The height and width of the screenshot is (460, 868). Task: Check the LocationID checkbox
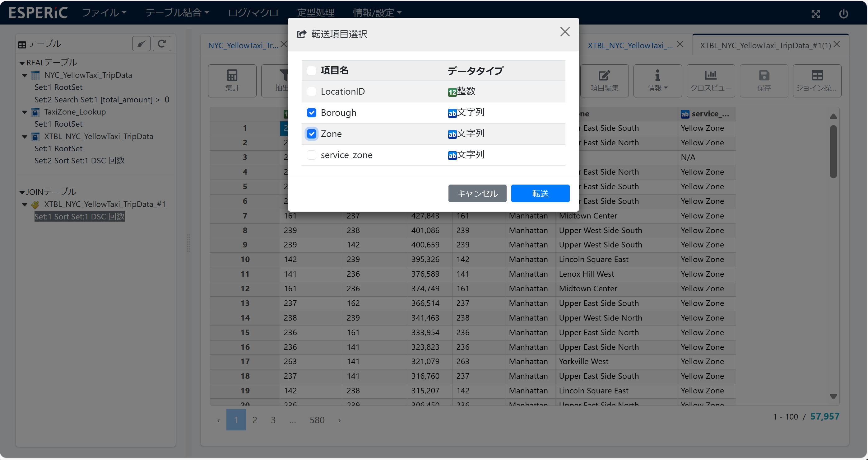tap(311, 92)
